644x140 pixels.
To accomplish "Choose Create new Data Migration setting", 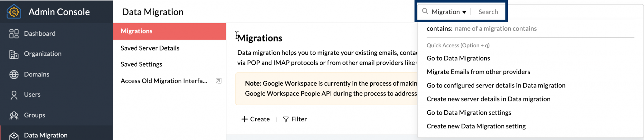I will pos(476,126).
